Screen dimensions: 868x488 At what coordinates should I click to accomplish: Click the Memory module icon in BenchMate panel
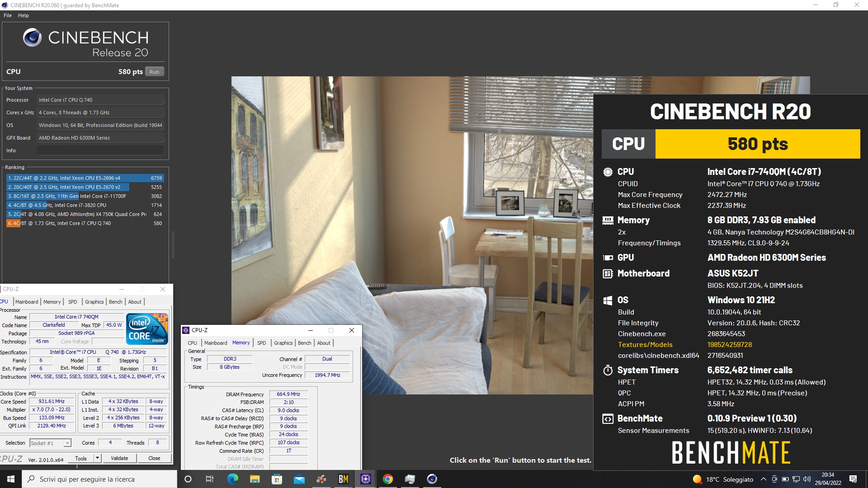pyautogui.click(x=608, y=220)
